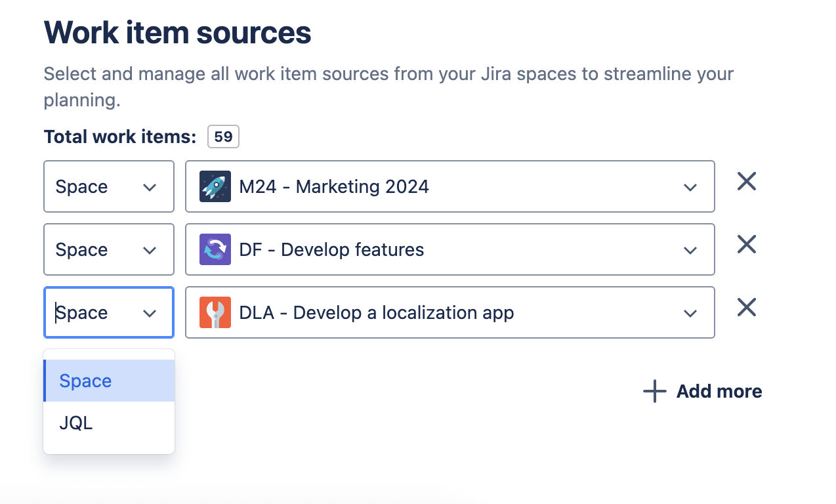The height and width of the screenshot is (504, 836).
Task: Click the purple Develop features space icon
Action: 215,250
